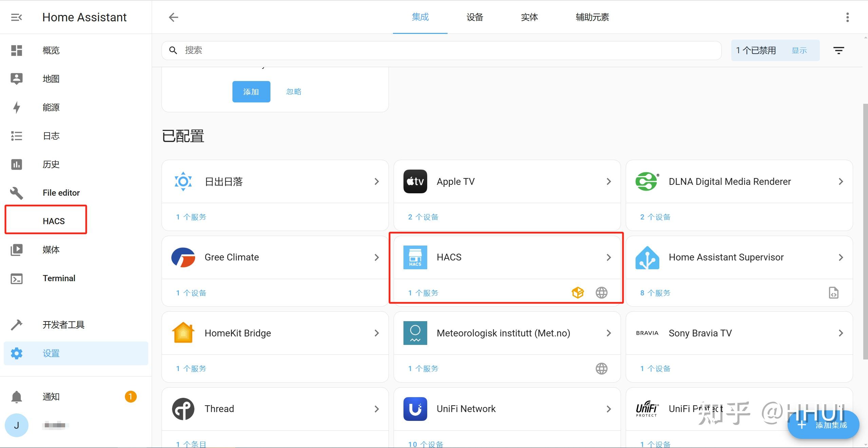
Task: Switch to the 实体 (Entities) tab
Action: click(529, 17)
